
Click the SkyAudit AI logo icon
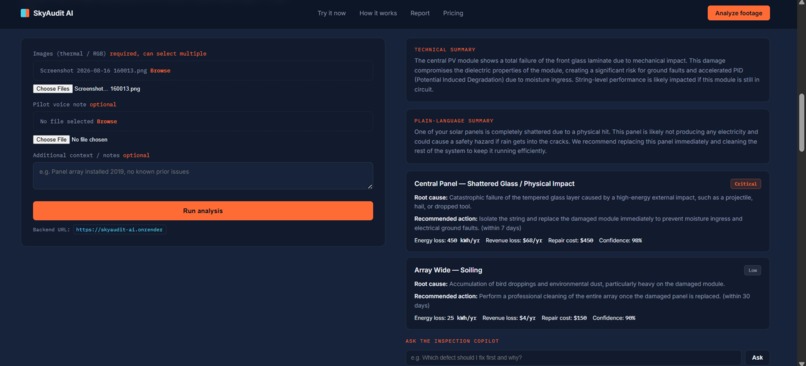click(x=25, y=13)
